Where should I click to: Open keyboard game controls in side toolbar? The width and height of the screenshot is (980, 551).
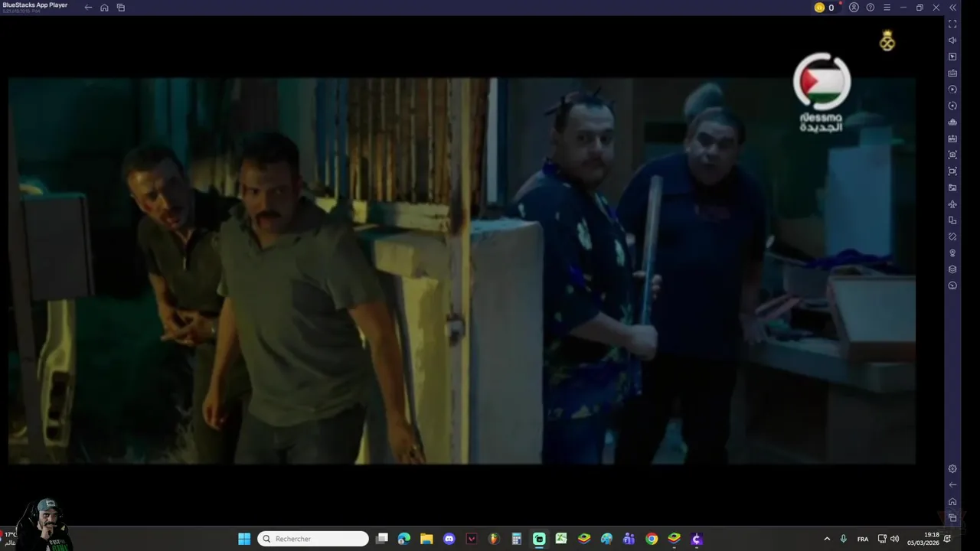tap(952, 73)
